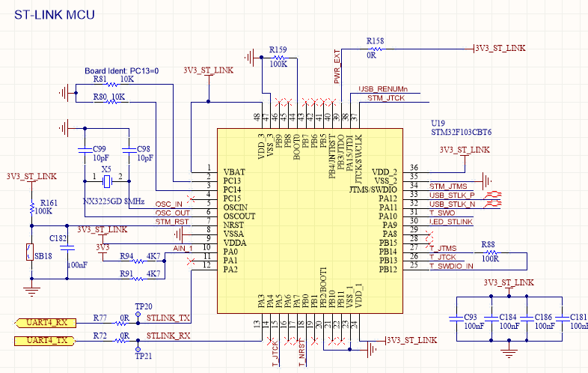Screen dimensions: 588x373
Task: Select capacitor C182 symbol
Action: tap(67, 248)
